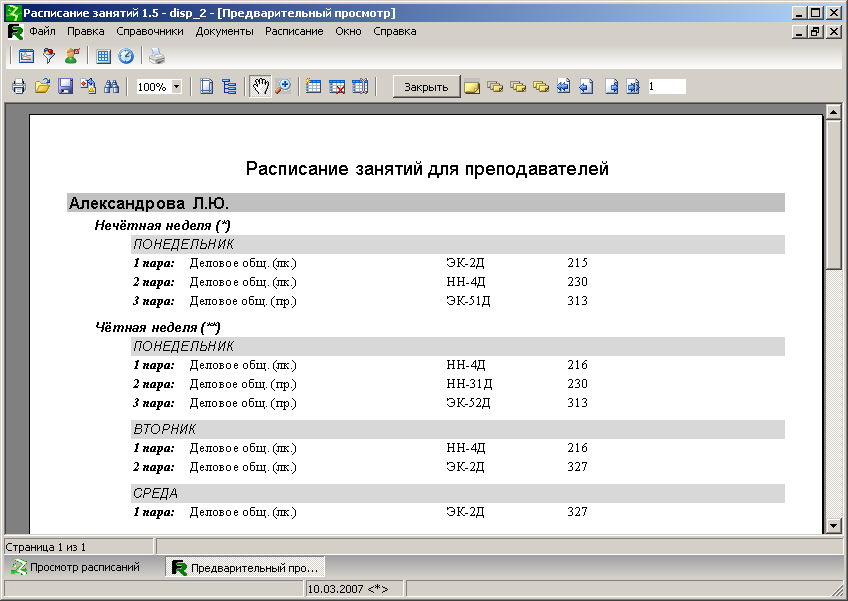The image size is (848, 601).
Task: Switch to Предварительный про… tab
Action: 246,567
